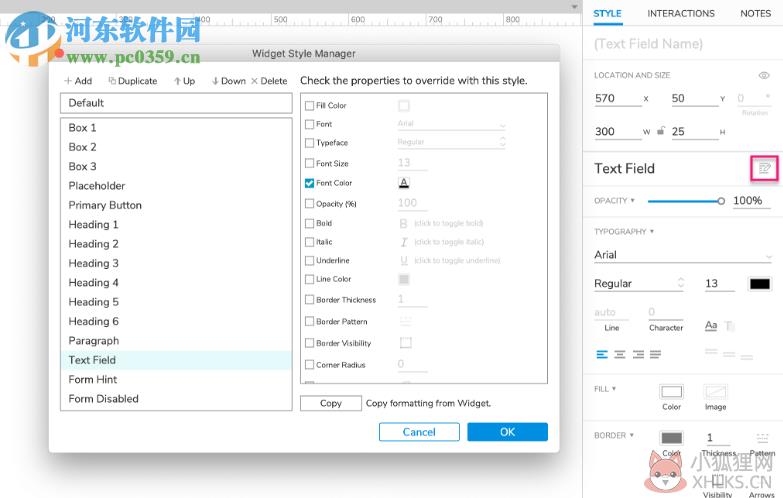The image size is (783, 498).
Task: Justify text in Style panel
Action: [655, 355]
